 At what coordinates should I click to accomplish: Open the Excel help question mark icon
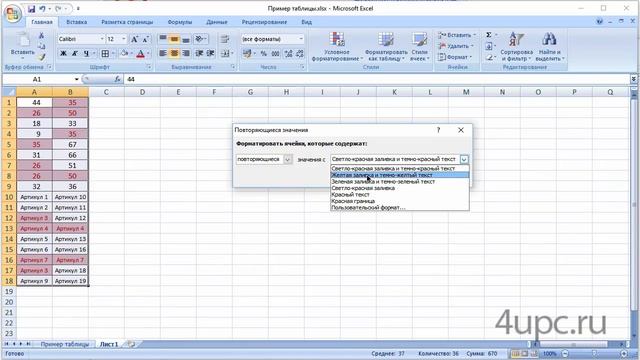(599, 22)
